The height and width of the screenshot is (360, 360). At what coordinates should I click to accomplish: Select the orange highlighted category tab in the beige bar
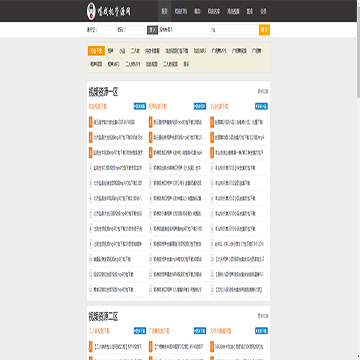[x=97, y=51]
